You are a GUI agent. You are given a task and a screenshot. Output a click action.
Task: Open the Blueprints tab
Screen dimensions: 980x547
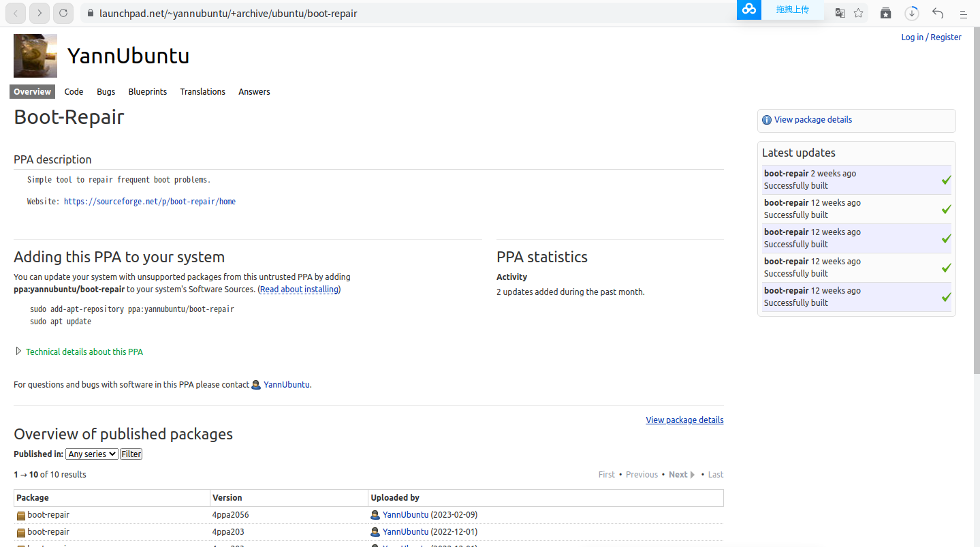[147, 92]
